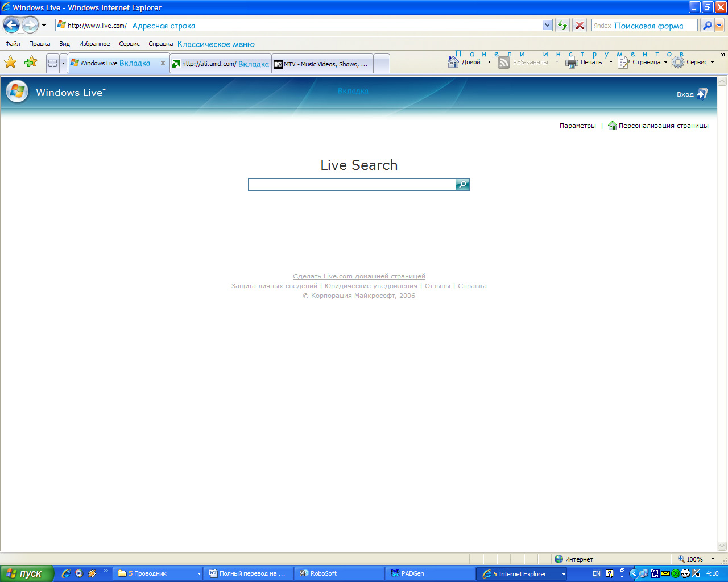Close the Windows Live tab
The height and width of the screenshot is (582, 728).
click(163, 63)
